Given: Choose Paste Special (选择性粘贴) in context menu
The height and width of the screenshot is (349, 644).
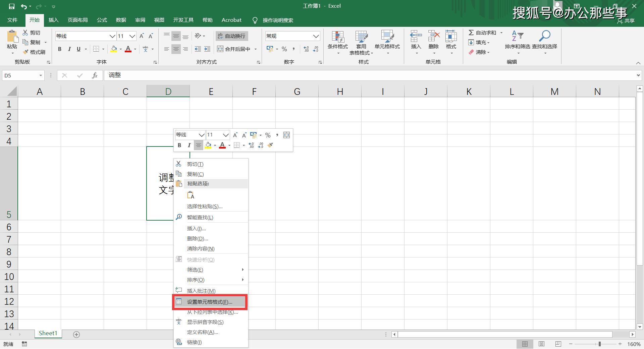Looking at the screenshot, I should [211, 206].
